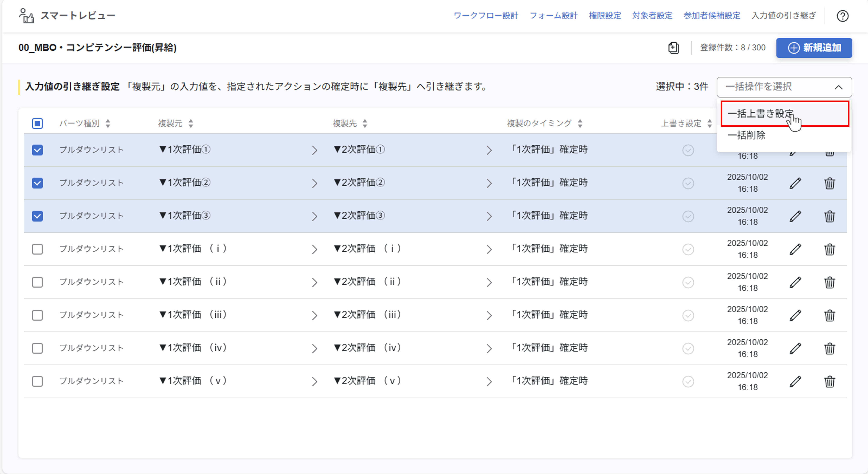Choose 一括削除 from the dropdown menu
This screenshot has height=474, width=868.
coord(746,135)
